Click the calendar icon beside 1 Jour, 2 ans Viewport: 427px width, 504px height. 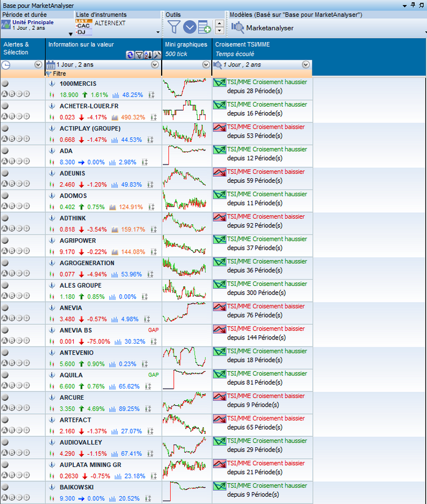point(51,65)
